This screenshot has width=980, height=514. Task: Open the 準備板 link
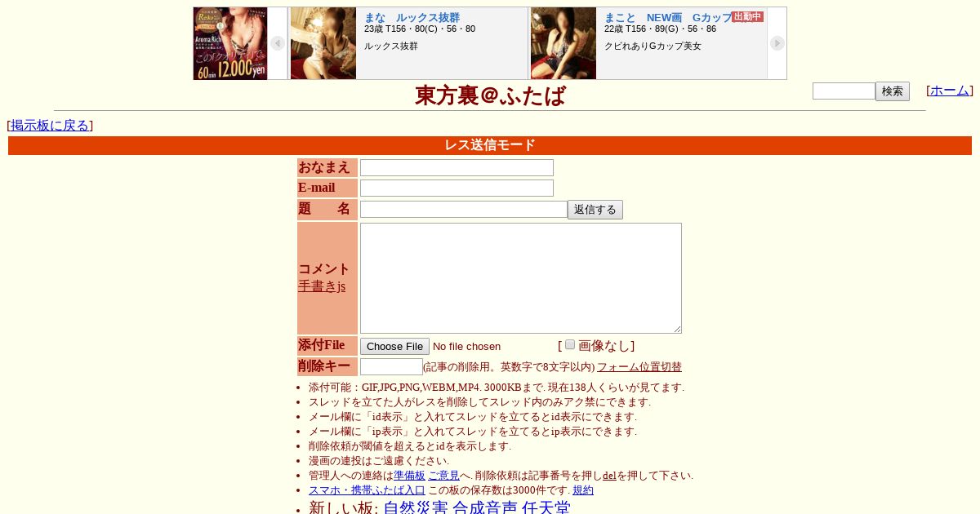click(409, 476)
